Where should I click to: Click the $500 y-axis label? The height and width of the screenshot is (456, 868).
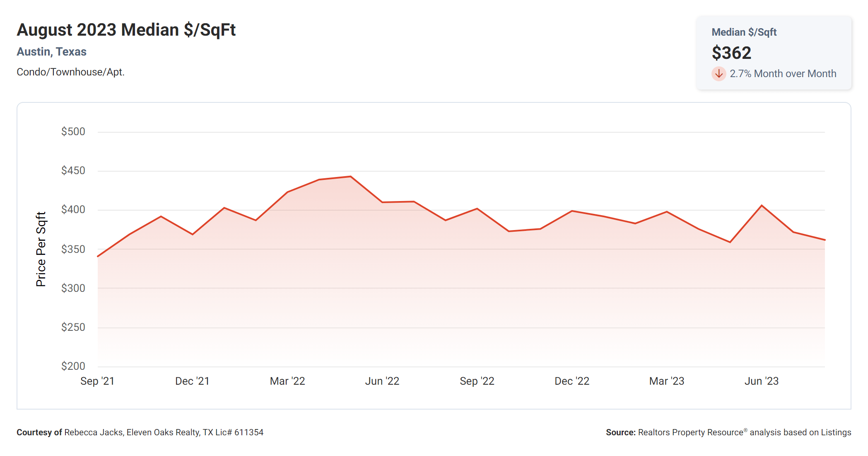point(73,132)
